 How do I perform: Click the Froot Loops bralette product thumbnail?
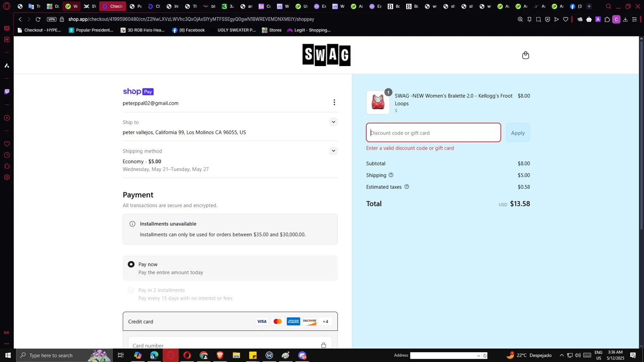pos(378,103)
